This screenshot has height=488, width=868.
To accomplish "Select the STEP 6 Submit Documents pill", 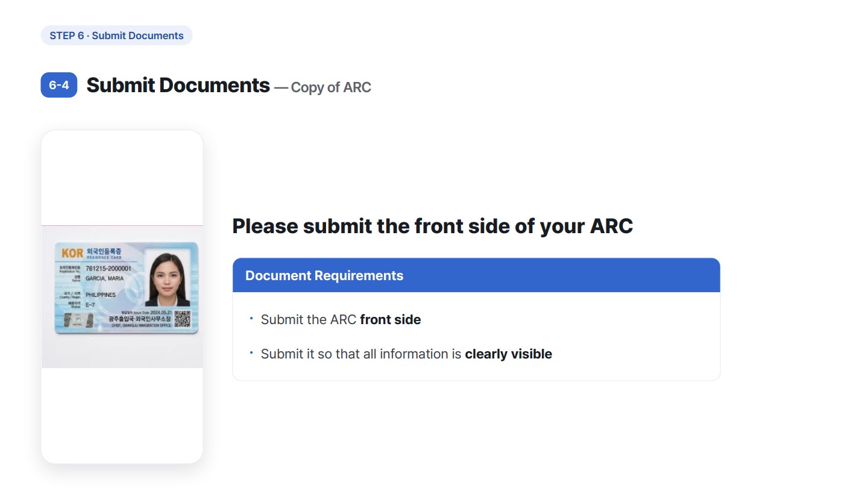I will 116,36.
